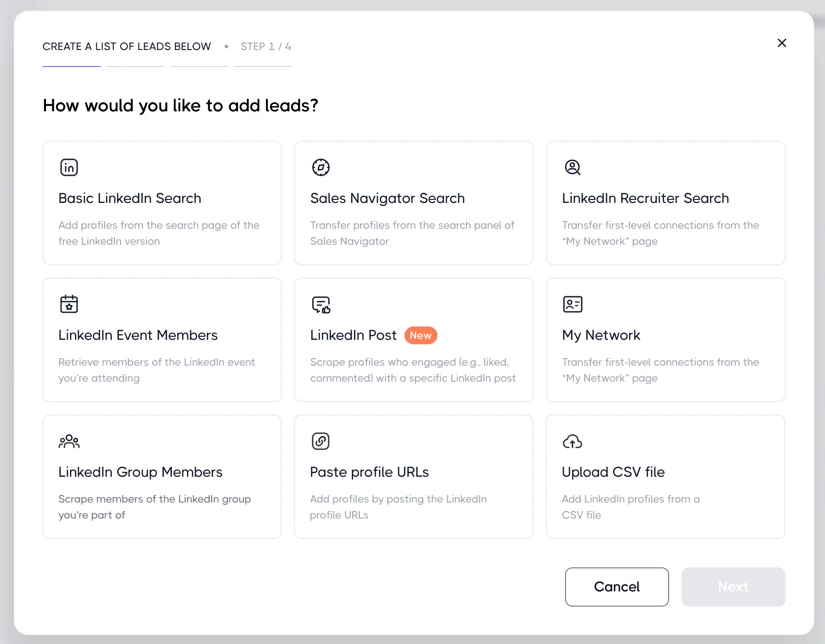Click the calendar star icon for Event Members

(x=69, y=304)
